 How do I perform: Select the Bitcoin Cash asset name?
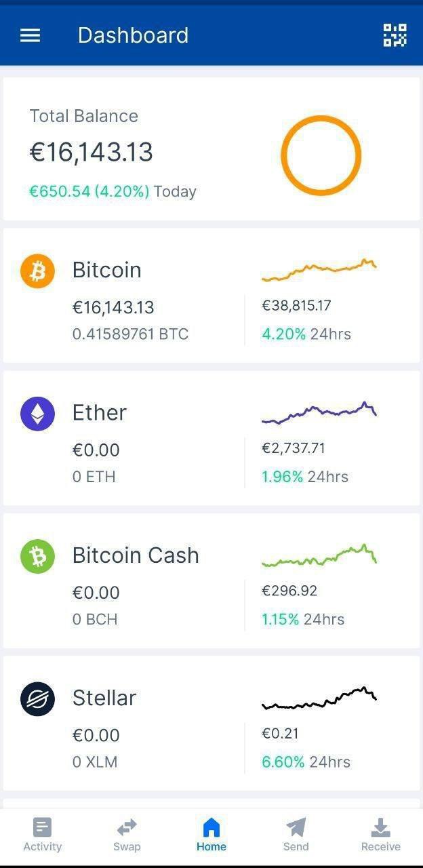pos(136,555)
